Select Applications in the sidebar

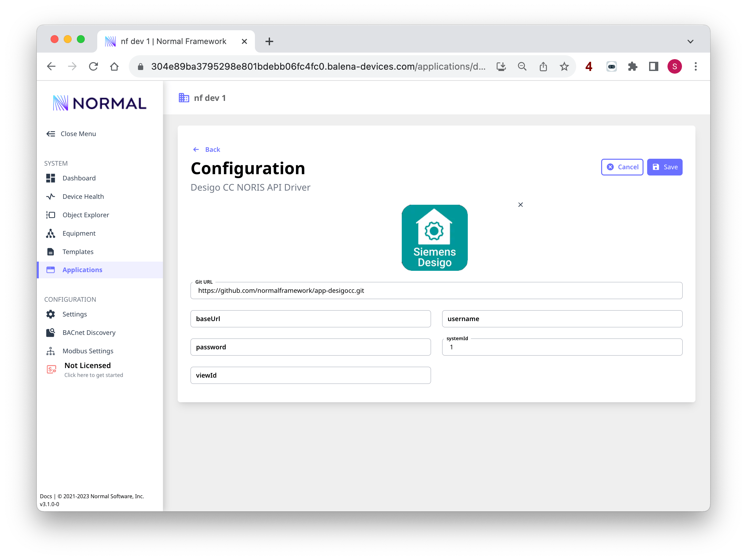pyautogui.click(x=82, y=270)
